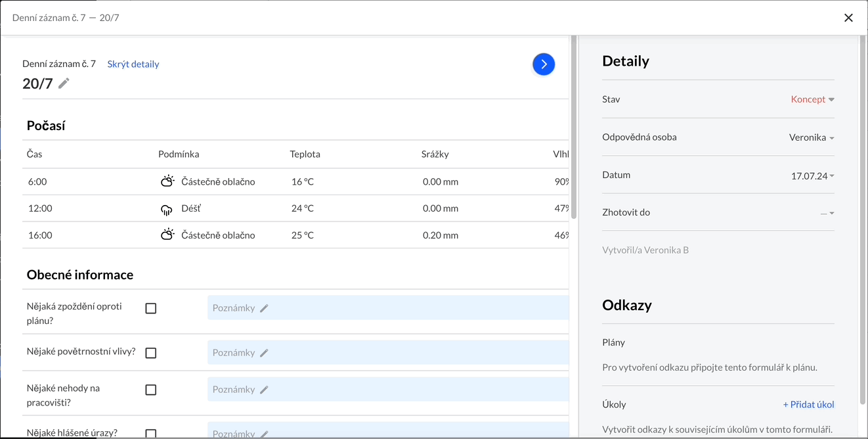Viewport: 868px width, 439px height.
Task: Click 'Obecné informace' section heading
Action: (80, 275)
